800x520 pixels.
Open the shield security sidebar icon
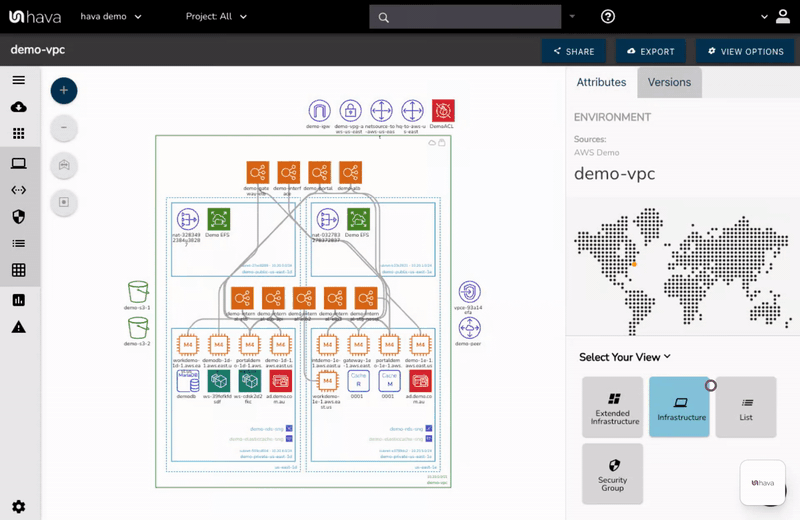click(x=18, y=216)
